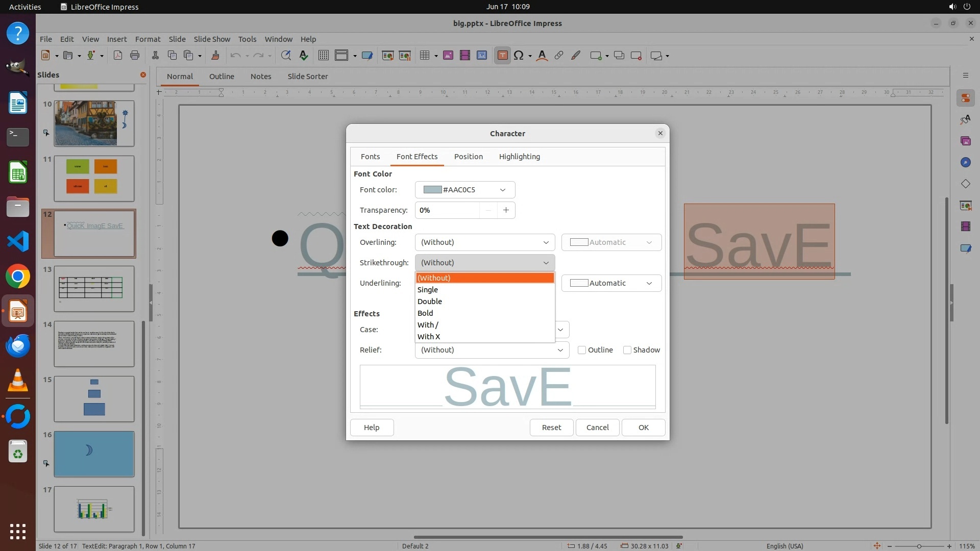This screenshot has height=551, width=980.
Task: Enable the Outline checkbox
Action: (x=582, y=350)
